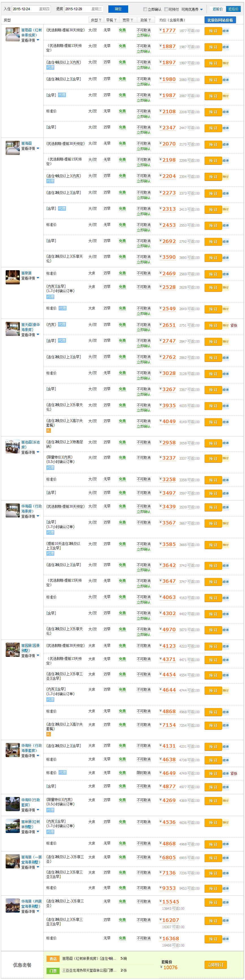The width and height of the screenshot is (245, 980).
Task: Filter rooms by 床型 column filter icon
Action: [x=100, y=20]
